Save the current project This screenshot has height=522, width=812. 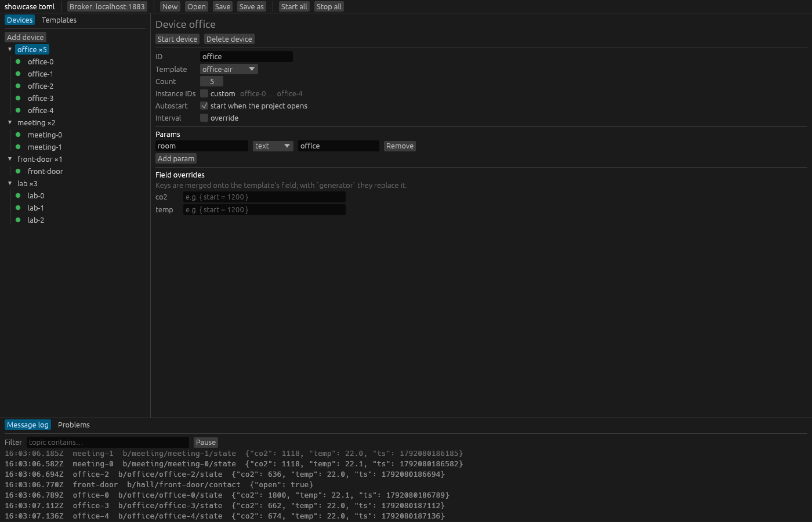(223, 6)
